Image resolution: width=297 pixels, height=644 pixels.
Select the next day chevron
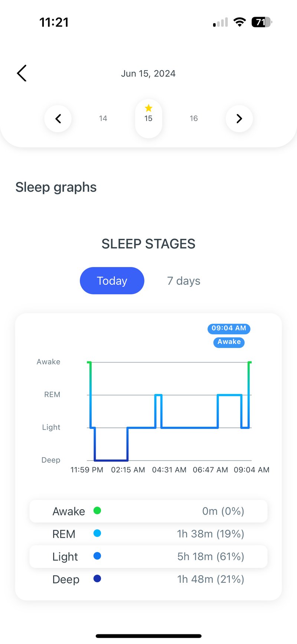[x=239, y=118]
